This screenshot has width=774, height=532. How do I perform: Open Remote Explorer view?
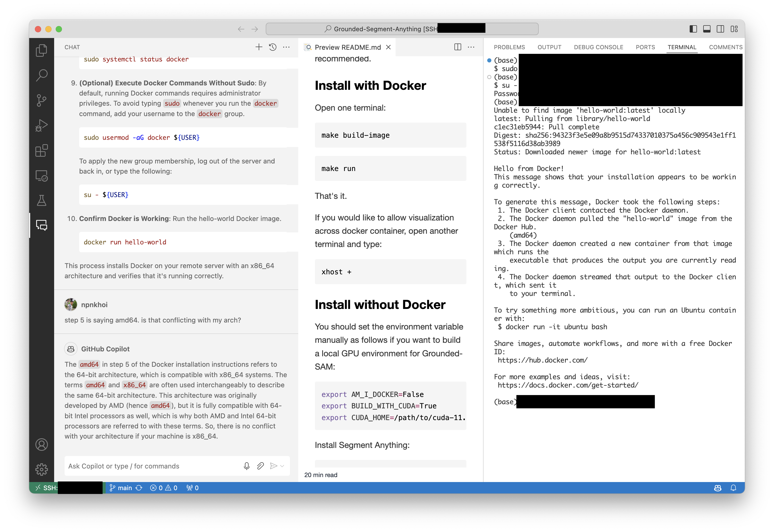41,175
